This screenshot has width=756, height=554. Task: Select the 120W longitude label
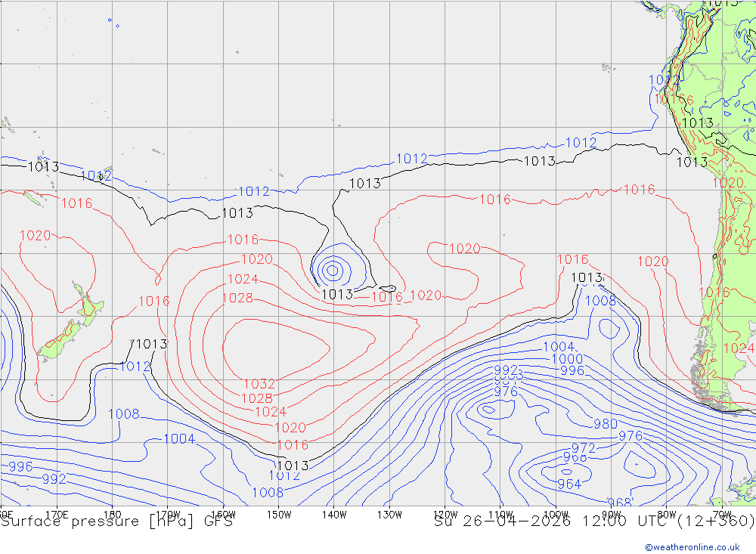point(445,515)
